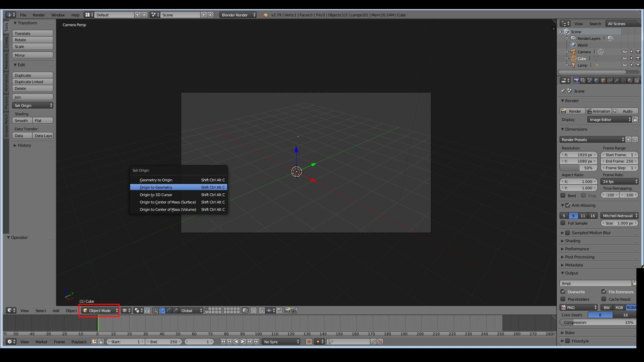Open the Mesh Data properties tab (triangle icon)
The width and height of the screenshot is (644, 362).
coord(623,80)
